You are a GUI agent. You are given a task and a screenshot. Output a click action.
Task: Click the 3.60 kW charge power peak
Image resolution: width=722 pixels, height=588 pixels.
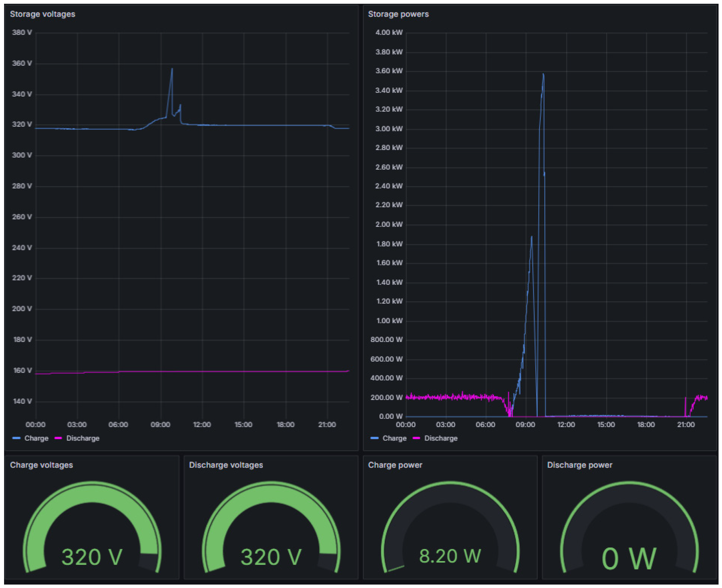click(543, 74)
